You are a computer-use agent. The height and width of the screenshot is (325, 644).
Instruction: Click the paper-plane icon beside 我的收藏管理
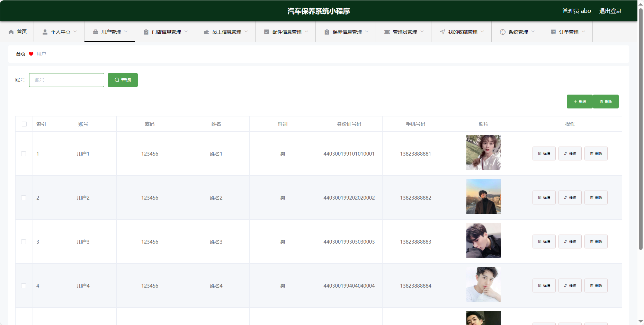tap(442, 32)
